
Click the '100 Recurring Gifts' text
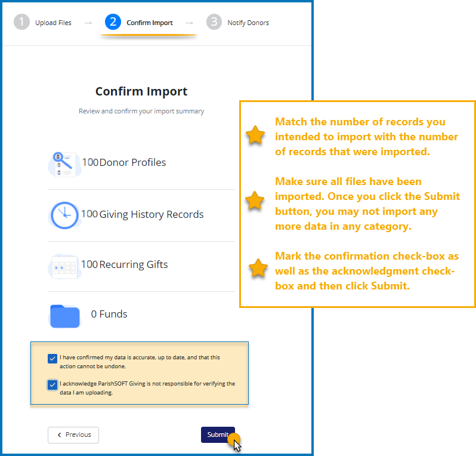tap(124, 264)
